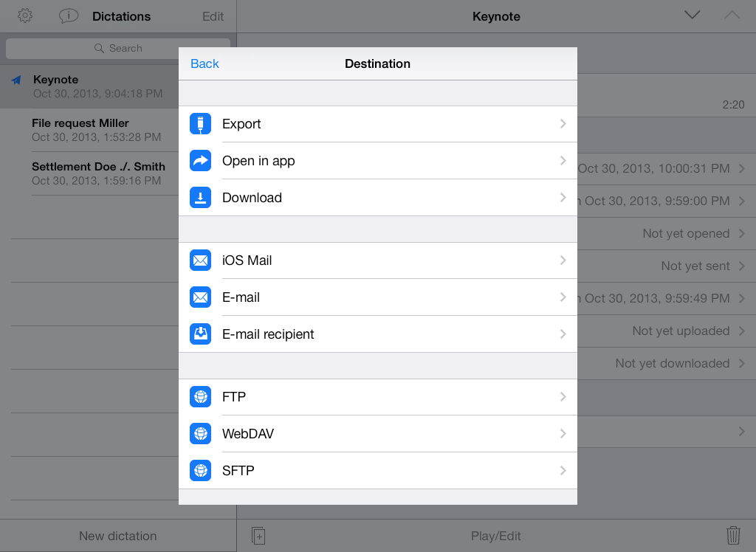This screenshot has width=756, height=552.
Task: Expand the FTP row chevron
Action: pyautogui.click(x=563, y=397)
